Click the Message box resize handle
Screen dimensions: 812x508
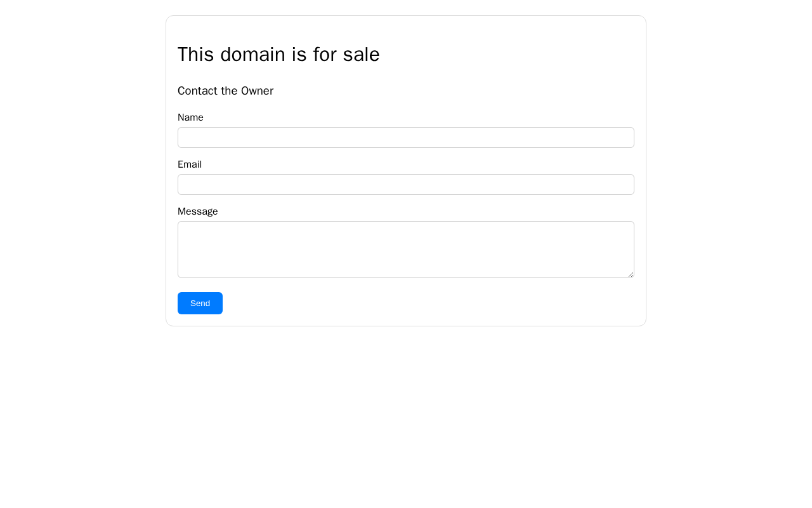[x=631, y=274]
